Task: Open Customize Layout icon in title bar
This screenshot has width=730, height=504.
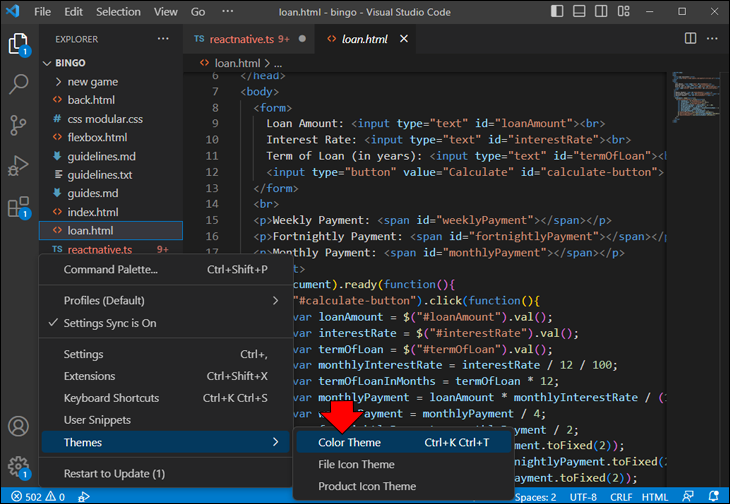Action: pos(624,11)
